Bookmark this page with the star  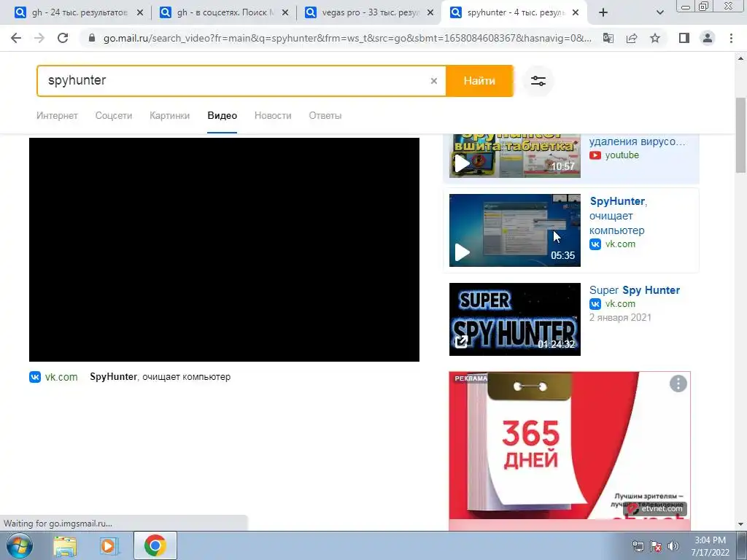(655, 38)
